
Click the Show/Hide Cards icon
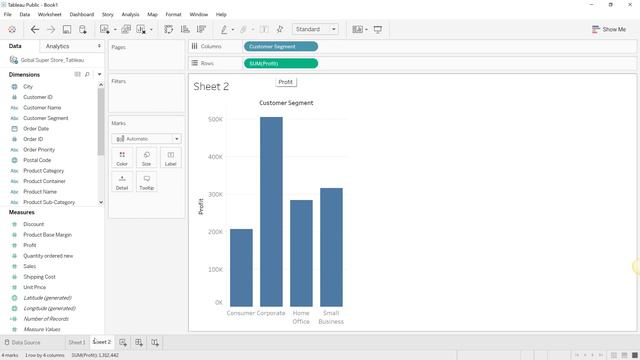click(357, 29)
